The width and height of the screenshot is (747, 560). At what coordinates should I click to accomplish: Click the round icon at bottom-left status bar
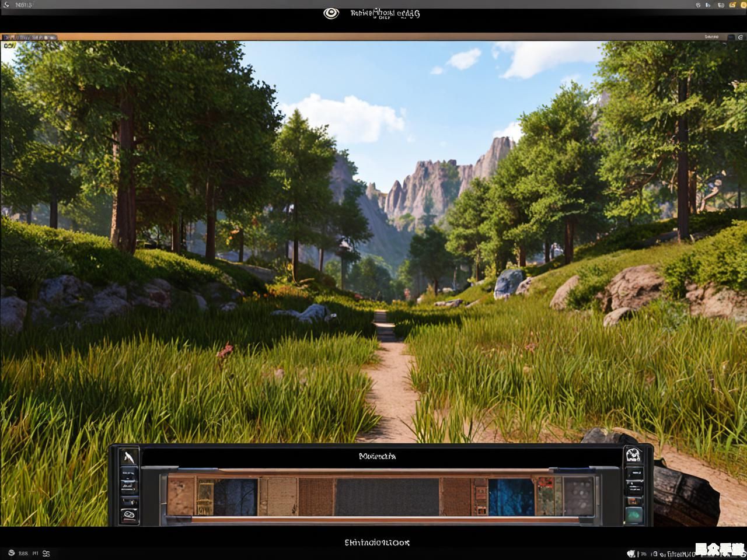pyautogui.click(x=10, y=553)
